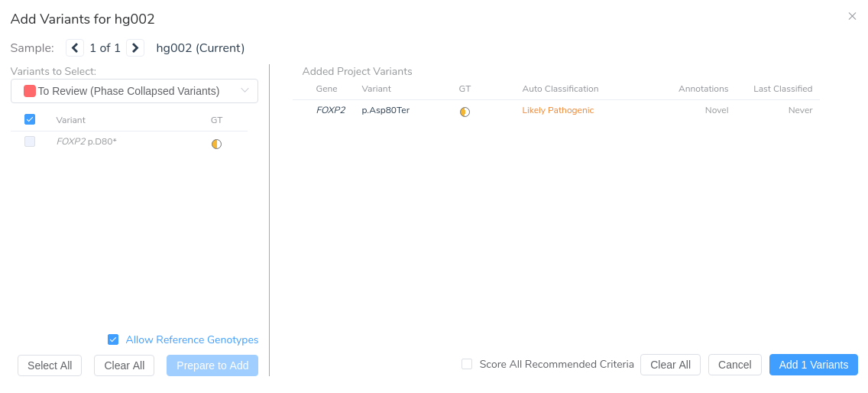The width and height of the screenshot is (868, 393).
Task: Clear all added project variants
Action: click(x=670, y=365)
